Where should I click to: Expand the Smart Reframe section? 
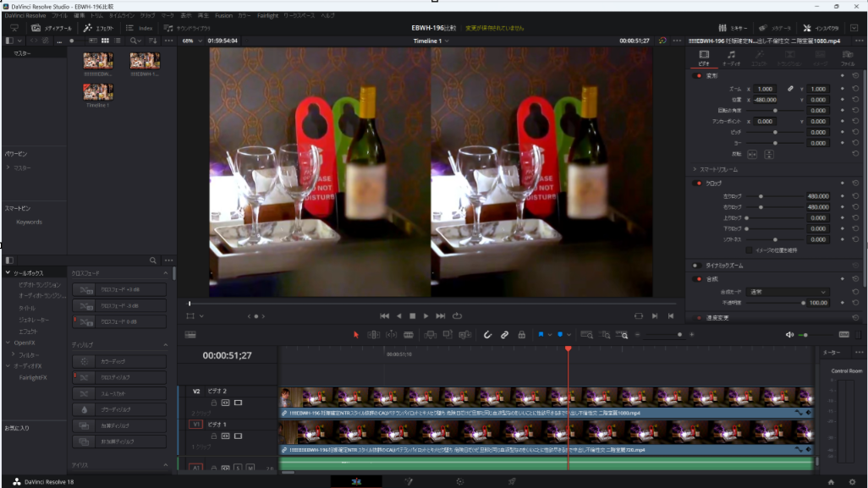click(x=695, y=169)
